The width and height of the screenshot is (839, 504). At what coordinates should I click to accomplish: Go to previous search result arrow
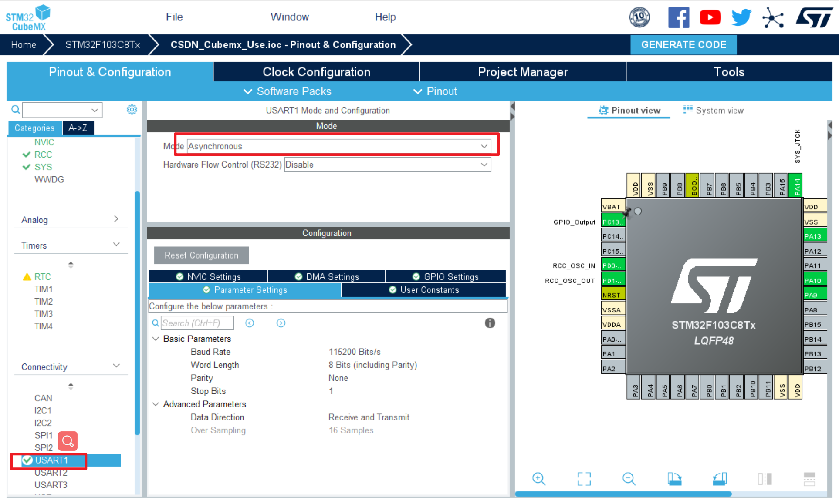tap(250, 323)
